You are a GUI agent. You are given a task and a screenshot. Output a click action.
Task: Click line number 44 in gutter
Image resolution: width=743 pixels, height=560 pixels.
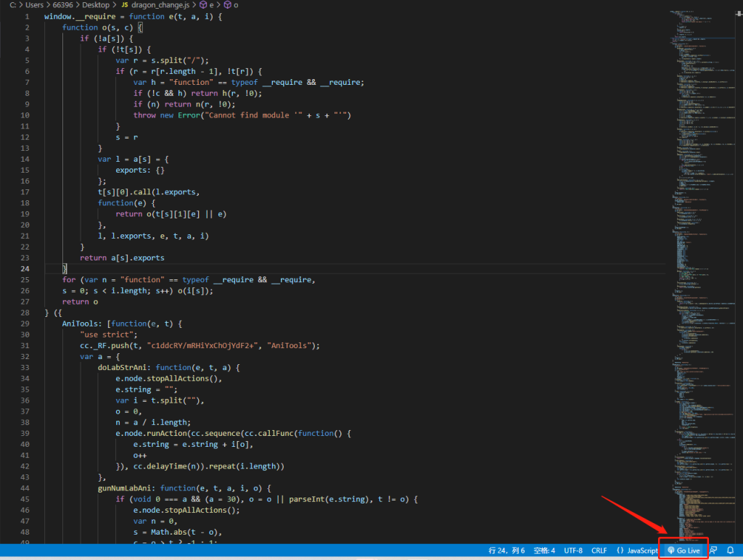tap(25, 488)
